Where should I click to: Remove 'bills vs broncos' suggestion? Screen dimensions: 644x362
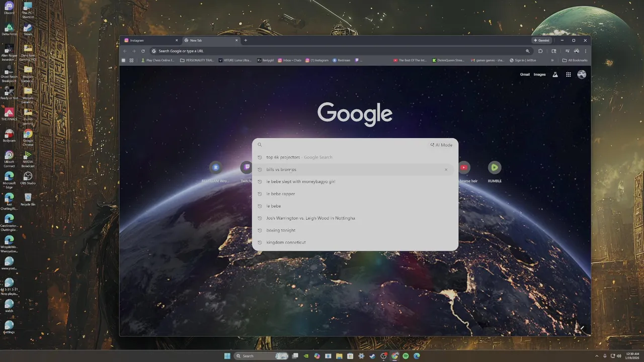click(x=446, y=169)
